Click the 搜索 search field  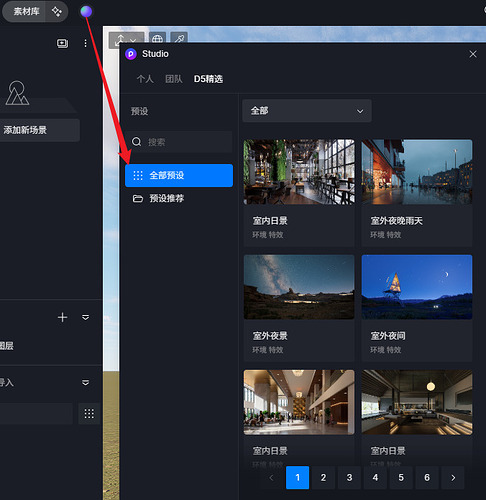179,142
